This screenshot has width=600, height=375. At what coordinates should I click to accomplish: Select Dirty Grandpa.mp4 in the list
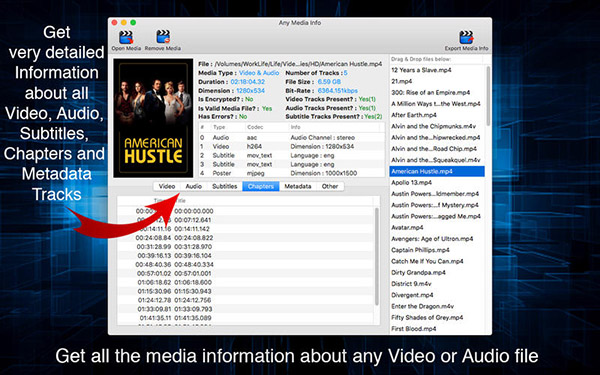point(437,272)
